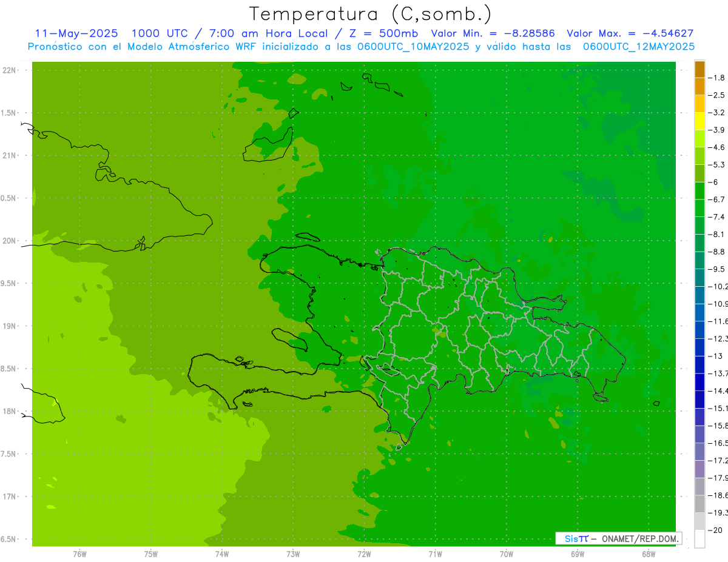Click the 21N latitude axis label
The height and width of the screenshot is (562, 728).
(x=8, y=155)
